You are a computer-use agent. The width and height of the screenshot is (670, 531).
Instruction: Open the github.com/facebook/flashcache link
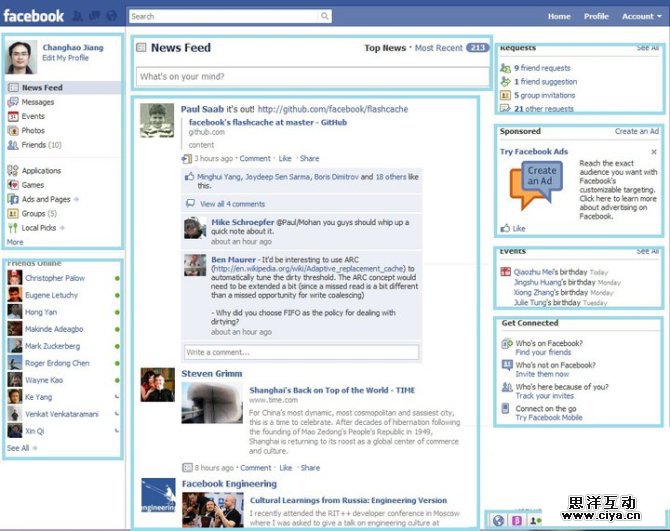[332, 109]
